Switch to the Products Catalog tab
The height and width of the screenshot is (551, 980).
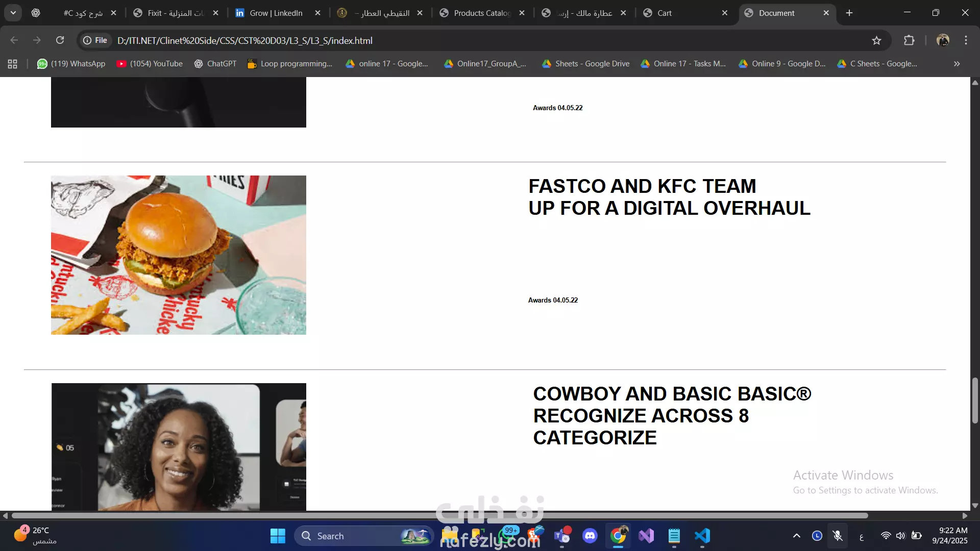pos(481,13)
